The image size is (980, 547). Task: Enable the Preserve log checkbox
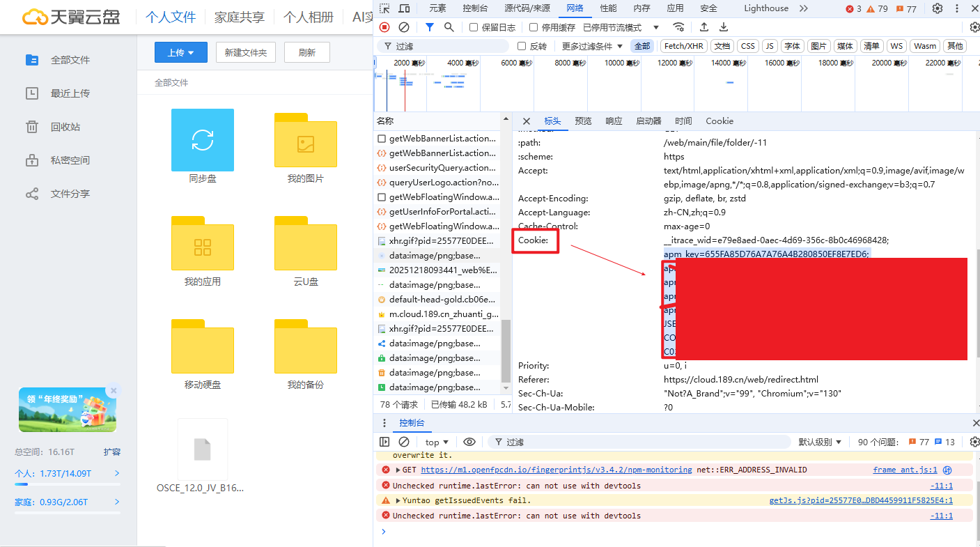pos(474,27)
